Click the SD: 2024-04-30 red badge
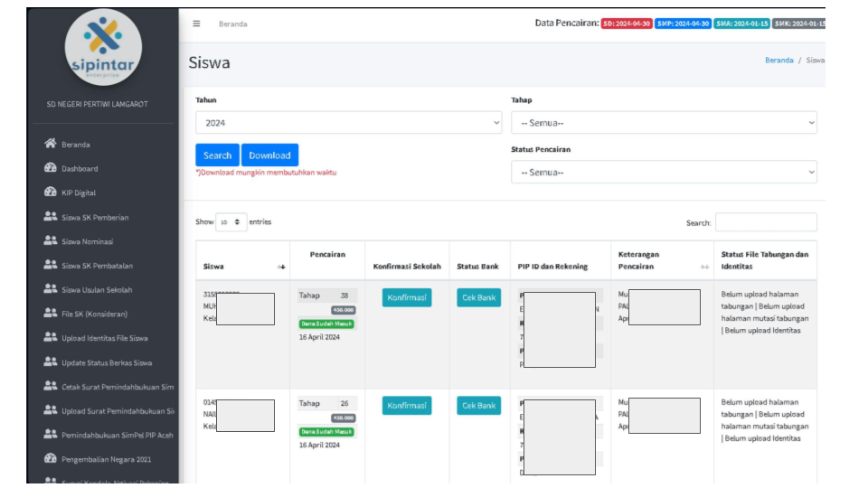 626,23
